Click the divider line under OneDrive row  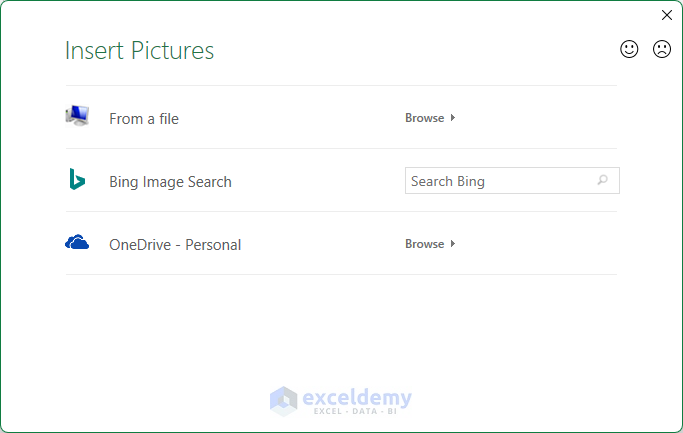[340, 275]
